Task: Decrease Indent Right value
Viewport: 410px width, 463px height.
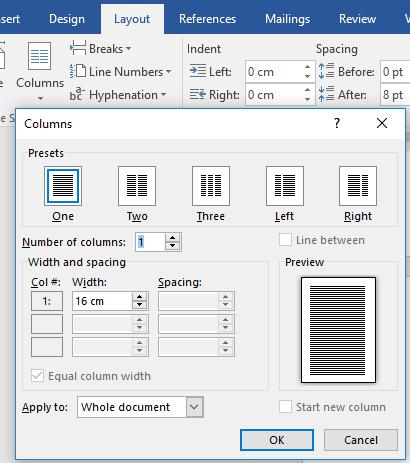Action: click(x=307, y=99)
